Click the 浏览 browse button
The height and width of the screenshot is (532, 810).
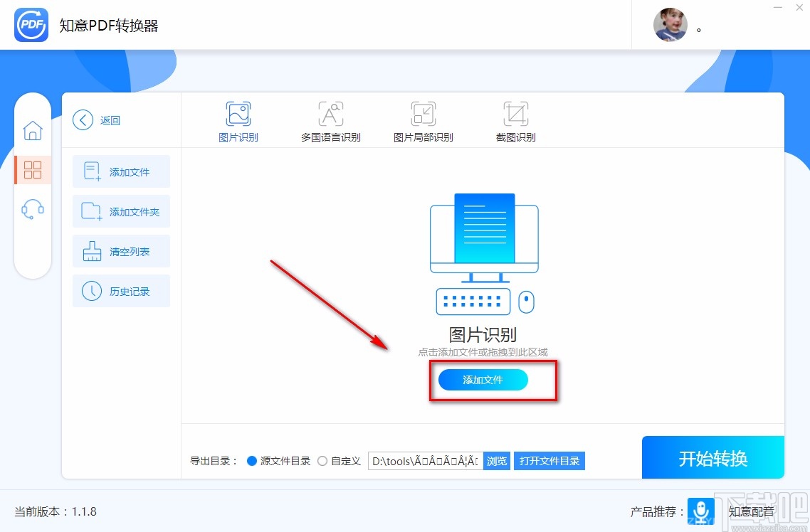coord(496,460)
